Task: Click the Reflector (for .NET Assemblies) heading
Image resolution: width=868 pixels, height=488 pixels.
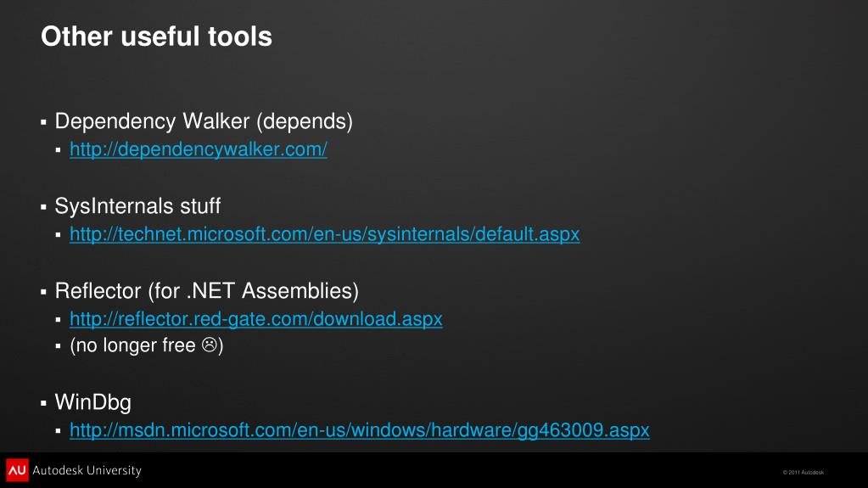Action: (x=206, y=291)
